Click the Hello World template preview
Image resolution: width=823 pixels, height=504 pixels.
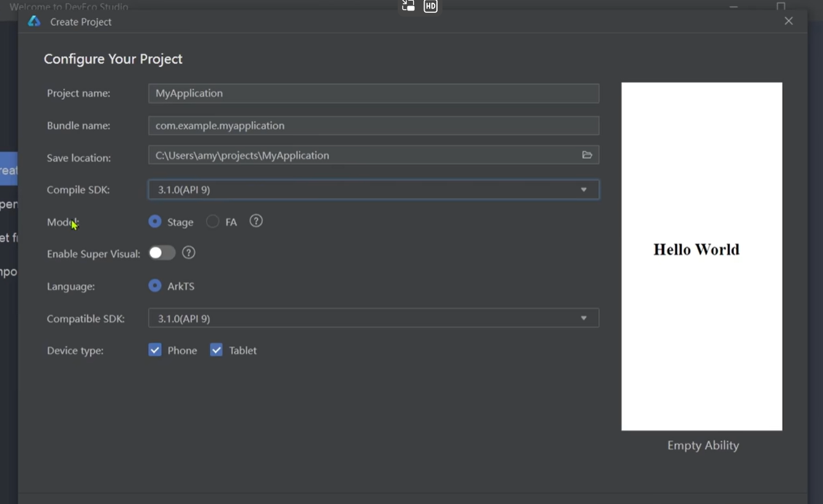(x=701, y=256)
